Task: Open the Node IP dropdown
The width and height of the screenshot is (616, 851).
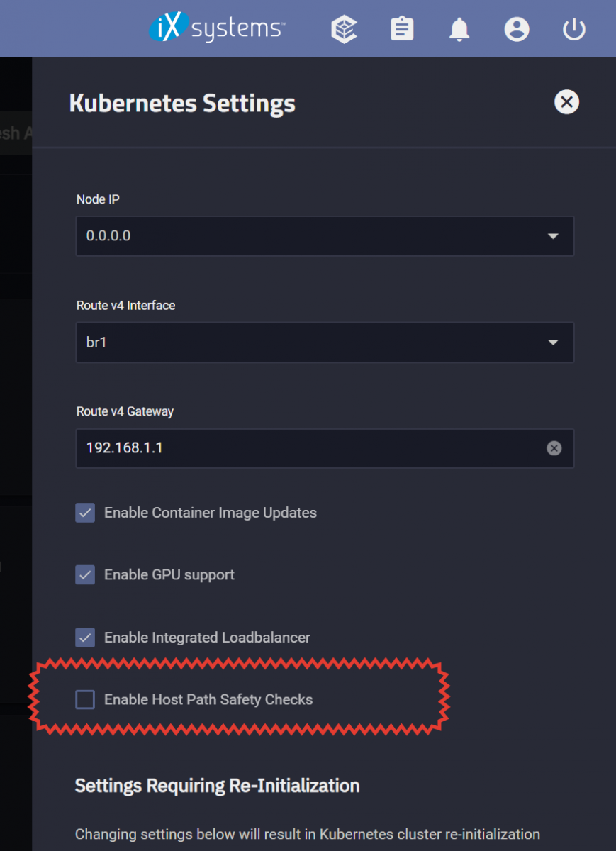Action: click(x=325, y=236)
